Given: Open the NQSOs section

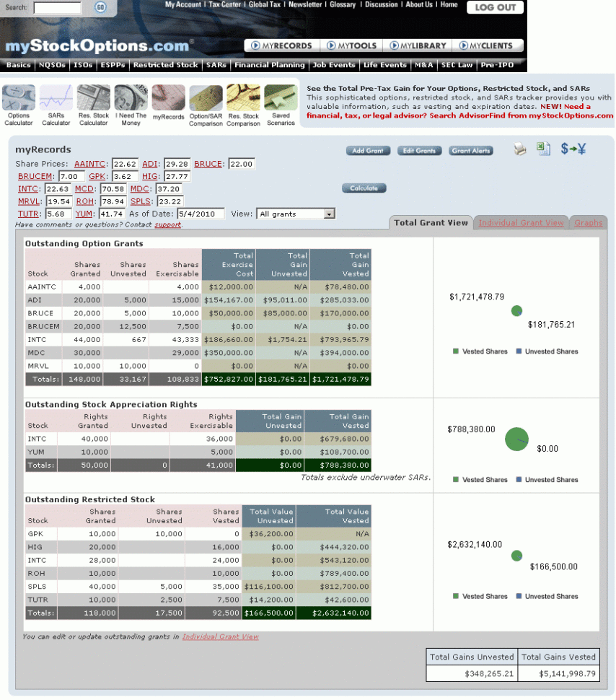Looking at the screenshot, I should (52, 65).
